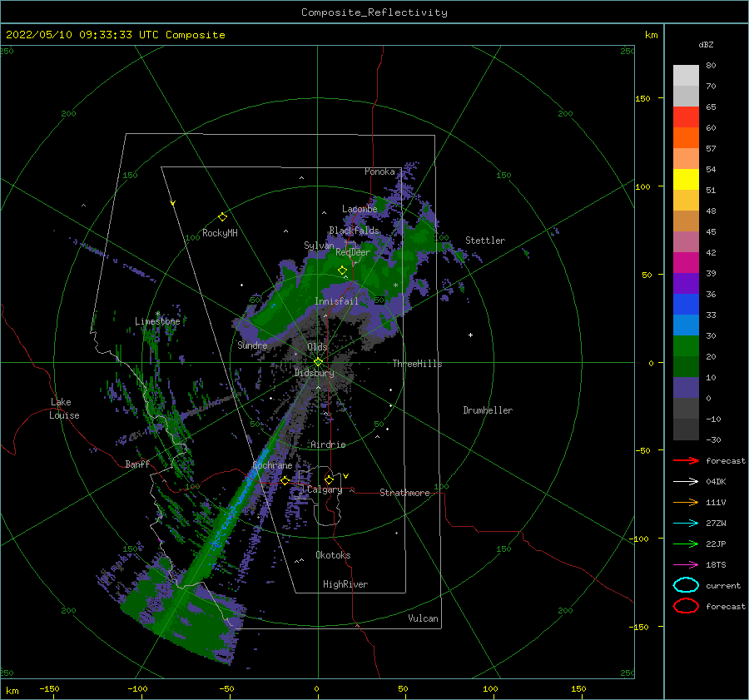Click the 27ZW legend label

(x=716, y=524)
